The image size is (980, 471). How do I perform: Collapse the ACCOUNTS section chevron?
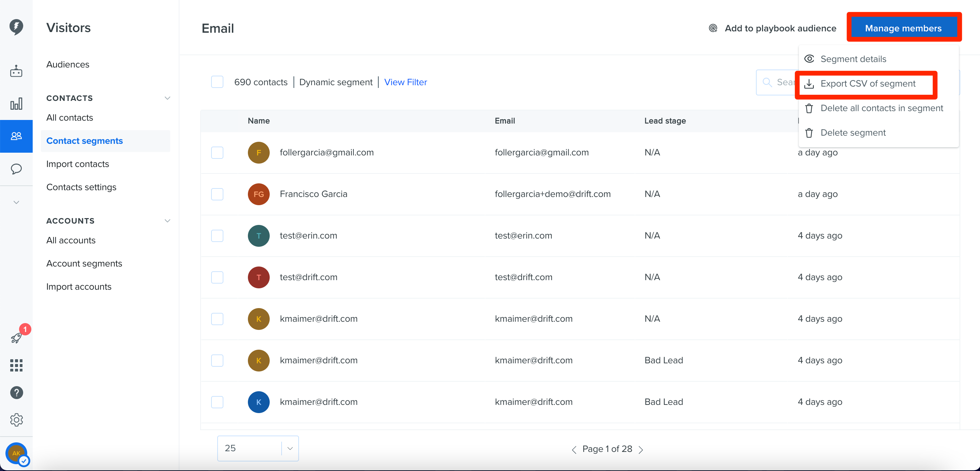tap(167, 221)
